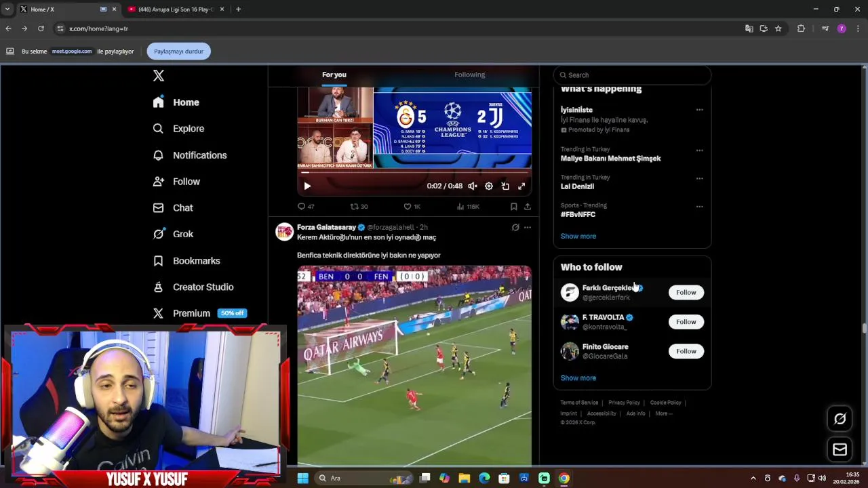Open floating Grok button
Viewport: 868px width, 488px height.
point(840,419)
